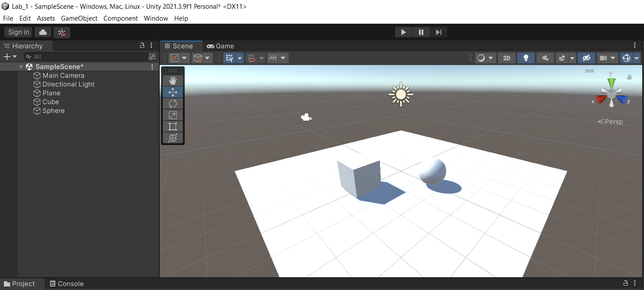
Task: Toggle hidden objects visibility eye icon
Action: 586,58
